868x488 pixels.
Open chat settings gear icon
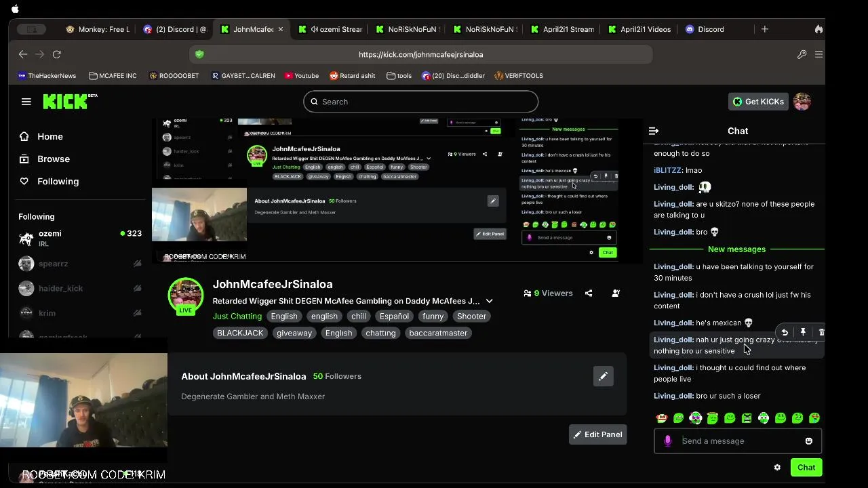click(777, 468)
